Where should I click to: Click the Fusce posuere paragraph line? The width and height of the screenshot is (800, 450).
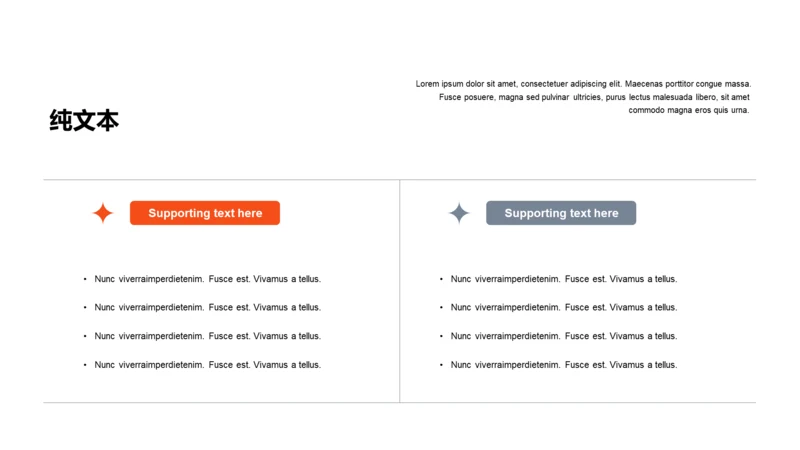click(x=594, y=97)
